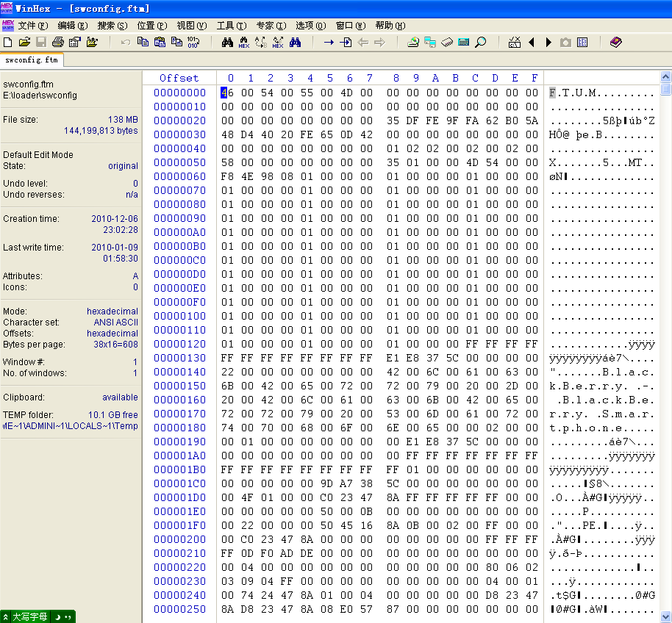Click the Find Hex Values icon
Screen dimensions: 672x623
tap(244, 42)
